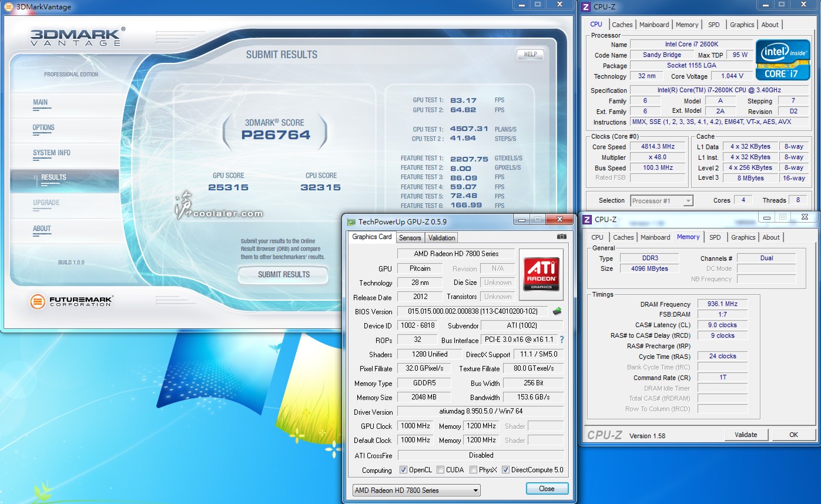This screenshot has width=821, height=504.
Task: Switch to the Validation tab in GPU-Z
Action: 441,238
